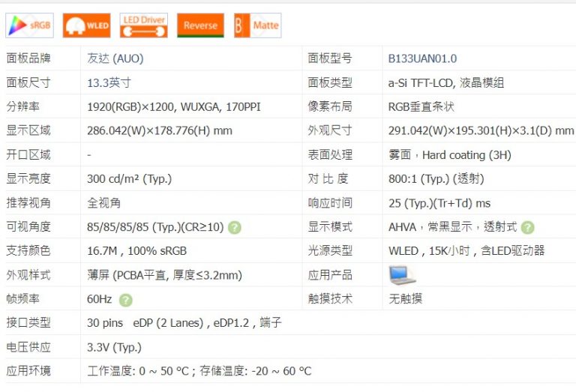Click the 表面处理 row label
Screen dimensions: 576x392
(330, 155)
